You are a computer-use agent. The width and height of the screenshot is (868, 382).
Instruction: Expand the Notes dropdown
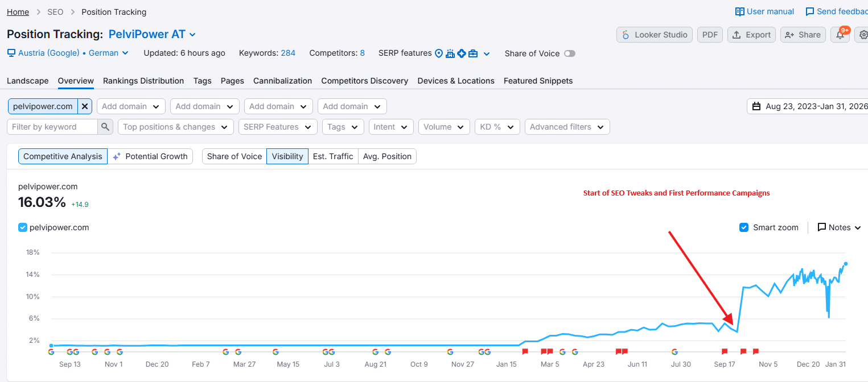point(839,227)
